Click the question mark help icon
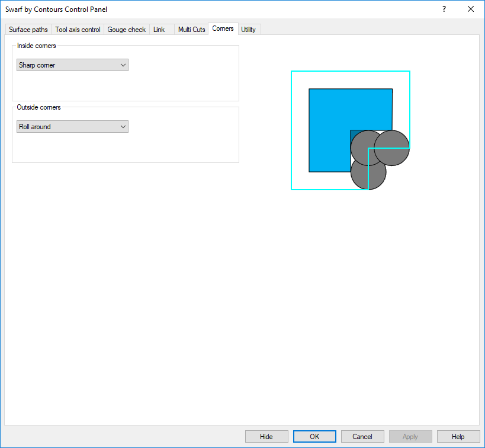 (x=444, y=9)
